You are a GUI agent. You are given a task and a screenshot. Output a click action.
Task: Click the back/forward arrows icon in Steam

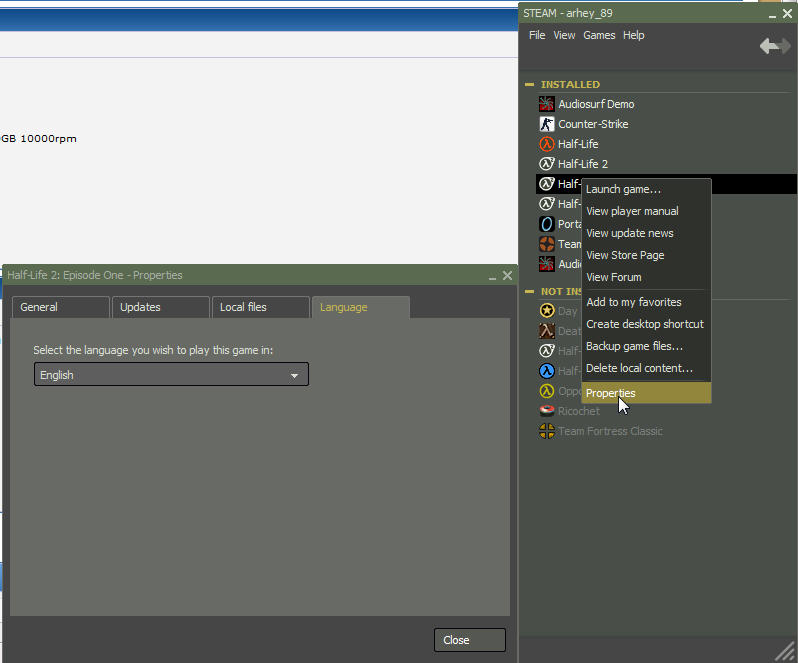[775, 46]
